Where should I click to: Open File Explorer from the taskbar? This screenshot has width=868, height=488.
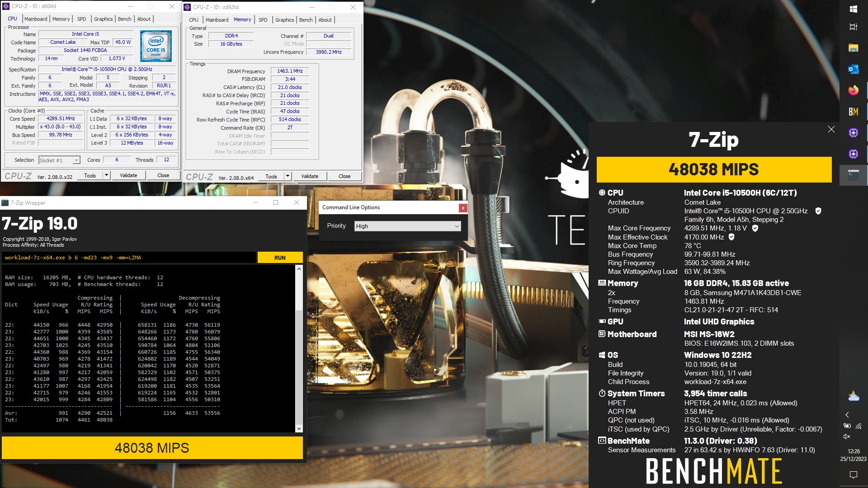pos(854,48)
